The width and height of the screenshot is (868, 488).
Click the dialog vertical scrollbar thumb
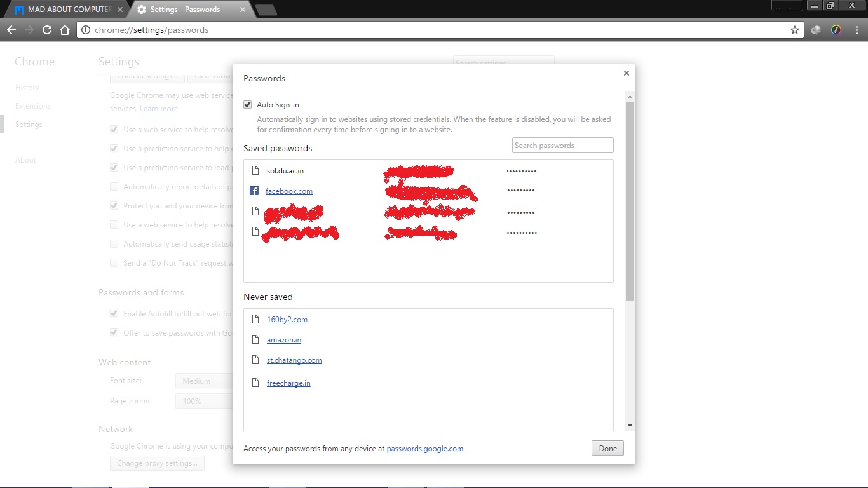tap(630, 200)
